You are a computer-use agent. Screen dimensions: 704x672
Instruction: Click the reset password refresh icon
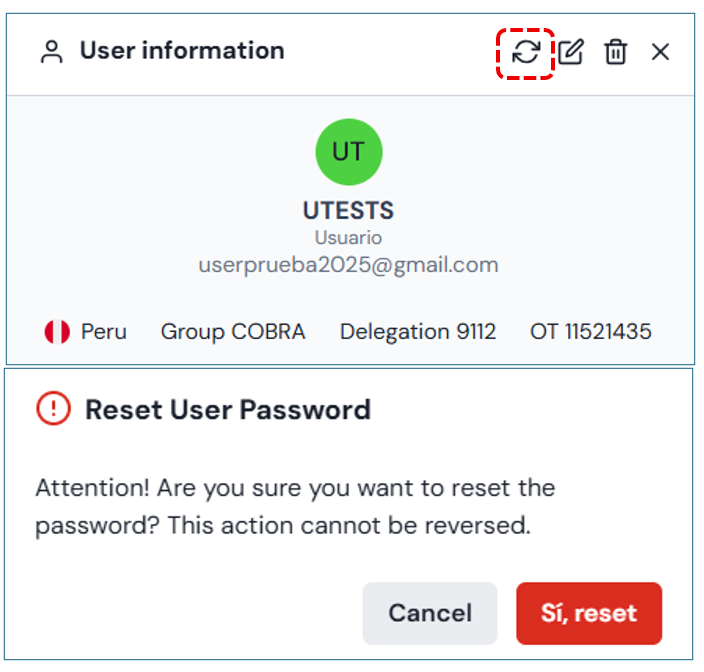pos(526,52)
